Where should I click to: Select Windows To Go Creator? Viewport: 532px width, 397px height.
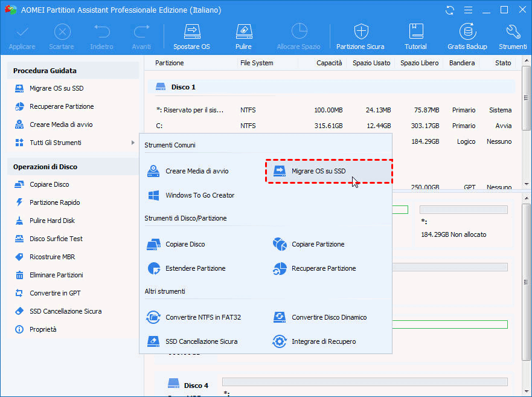[199, 195]
